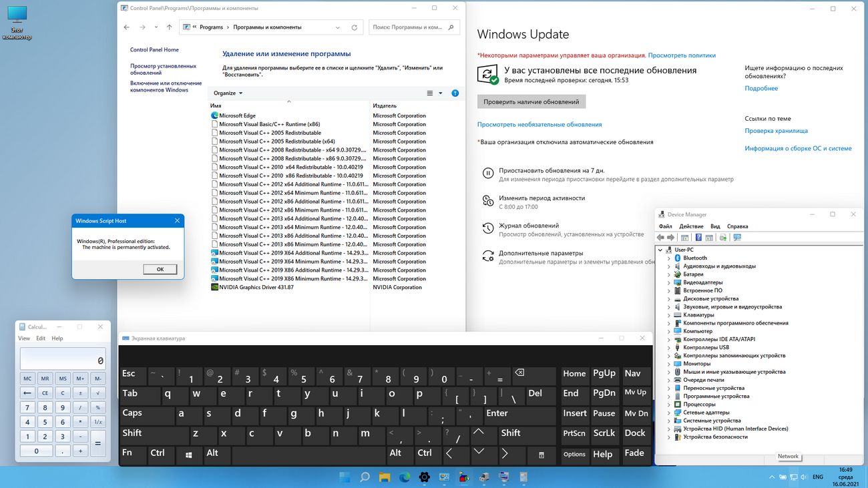
Task: Refresh the Programs address bar
Action: coord(355,27)
